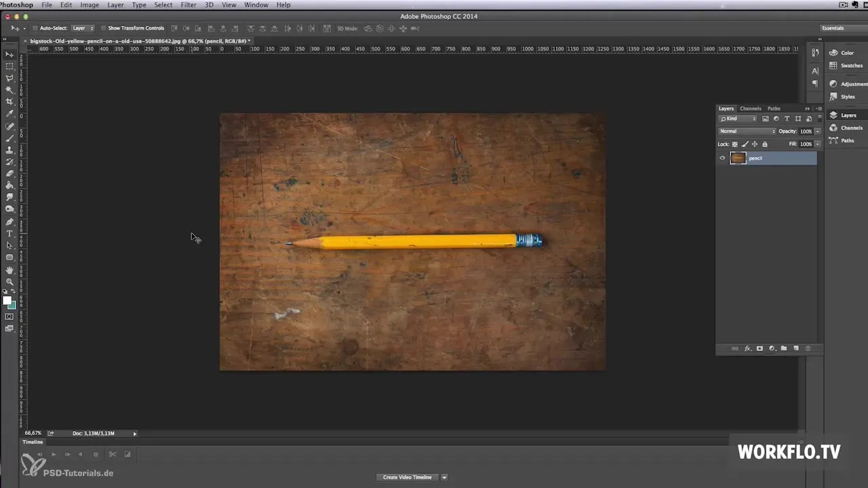Expand the Opacity slider dropdown arrow

pyautogui.click(x=817, y=131)
